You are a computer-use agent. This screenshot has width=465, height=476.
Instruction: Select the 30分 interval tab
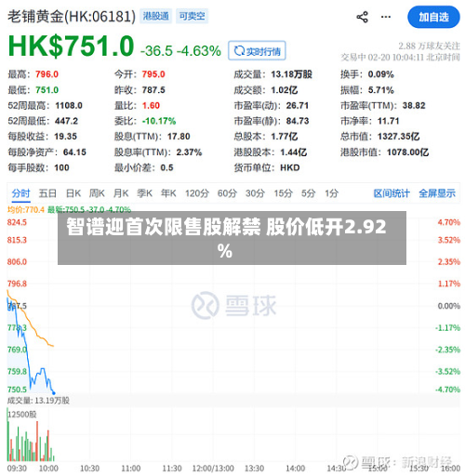point(255,193)
